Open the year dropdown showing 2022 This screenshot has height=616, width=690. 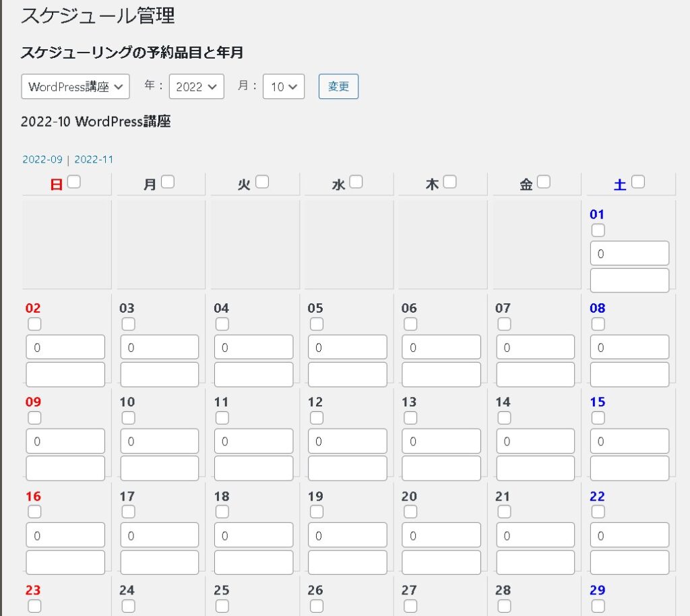click(196, 86)
